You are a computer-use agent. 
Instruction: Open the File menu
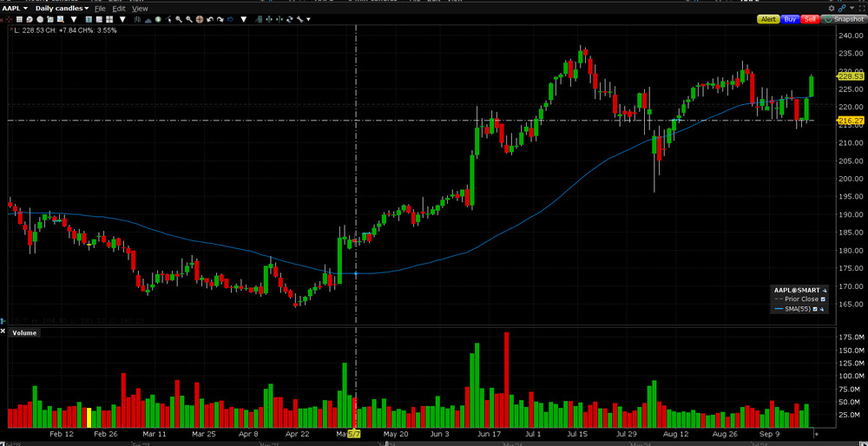(x=100, y=8)
